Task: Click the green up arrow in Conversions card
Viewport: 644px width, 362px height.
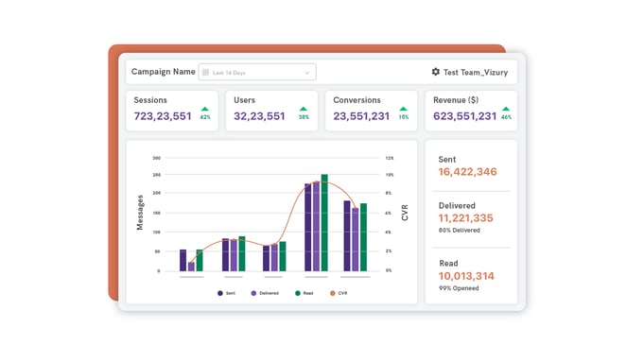Action: point(403,109)
